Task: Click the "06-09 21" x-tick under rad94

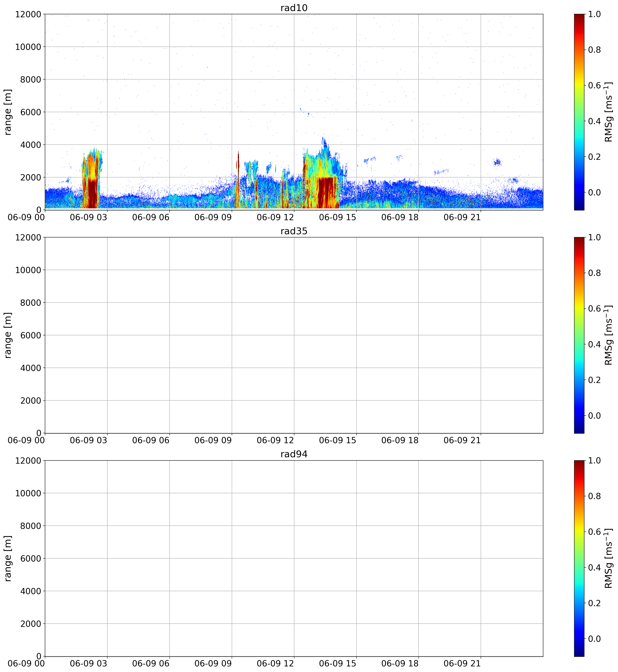Action: [462, 663]
